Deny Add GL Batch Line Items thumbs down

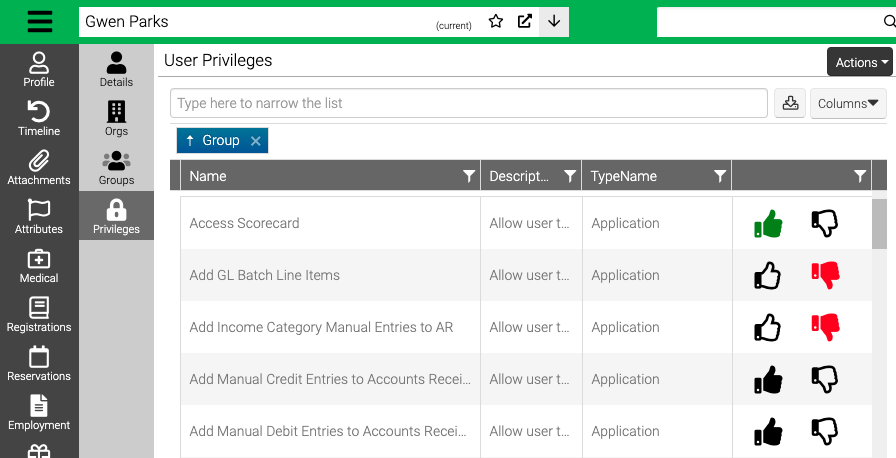[x=825, y=275]
